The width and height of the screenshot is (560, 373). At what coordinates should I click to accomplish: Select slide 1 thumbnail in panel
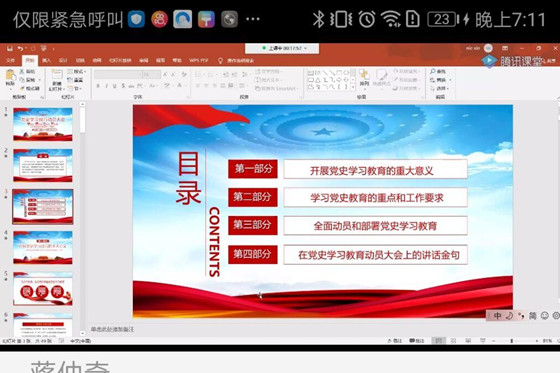point(43,124)
